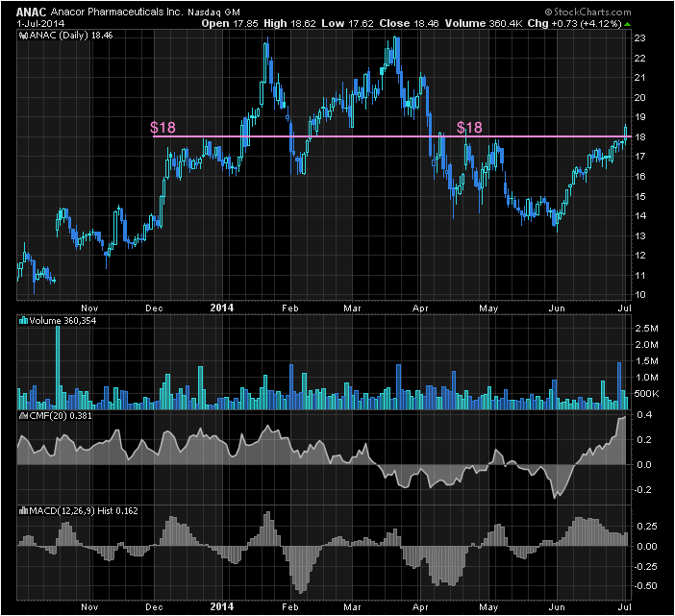Click the histogram icon beside MACD(12,26,9)
Viewport: 675px width, 616px height.
point(24,511)
